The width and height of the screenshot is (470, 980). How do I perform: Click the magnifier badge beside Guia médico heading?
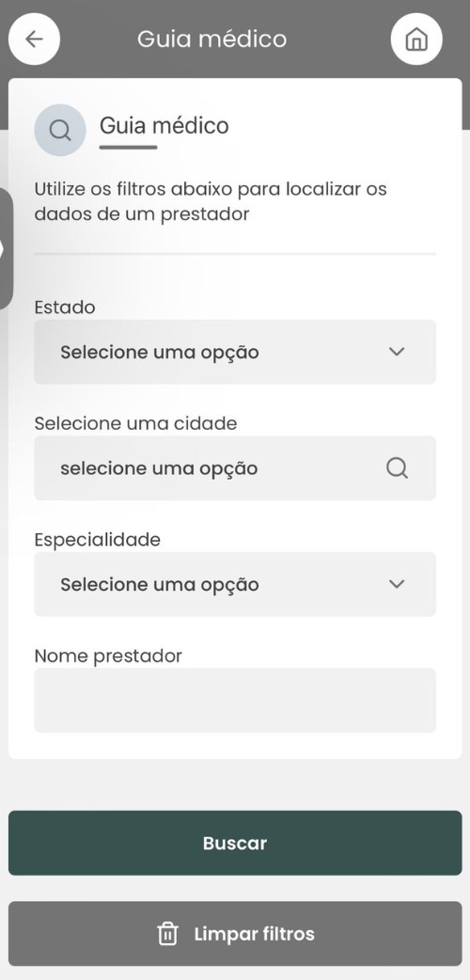point(60,130)
